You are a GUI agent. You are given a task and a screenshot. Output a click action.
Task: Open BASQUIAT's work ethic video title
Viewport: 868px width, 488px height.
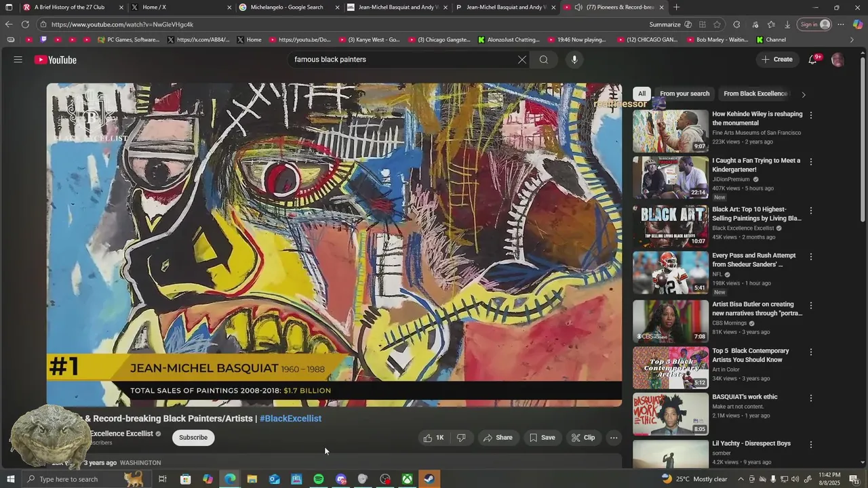pos(745,397)
